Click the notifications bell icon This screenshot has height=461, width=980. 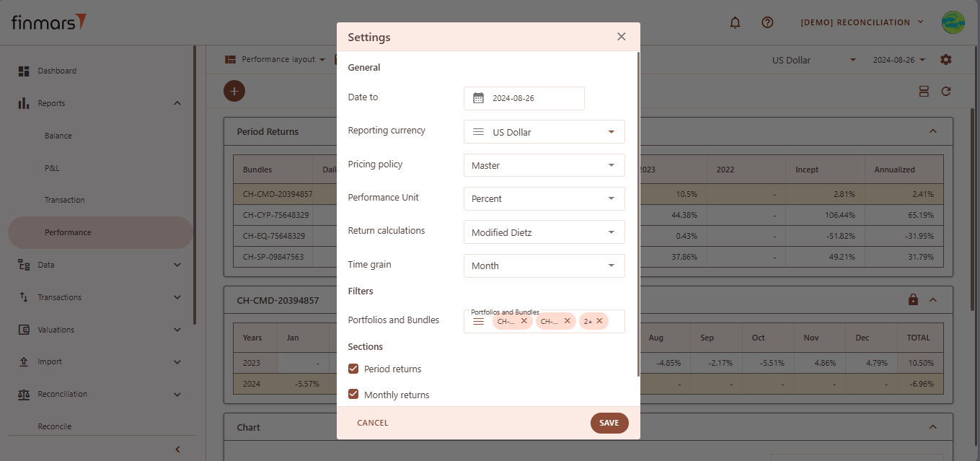tap(735, 22)
